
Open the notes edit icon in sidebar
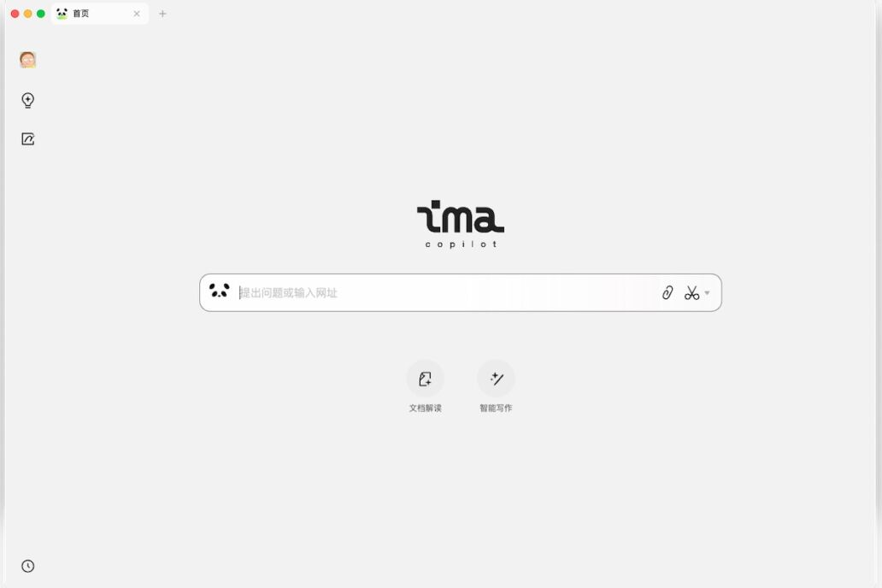pyautogui.click(x=27, y=139)
